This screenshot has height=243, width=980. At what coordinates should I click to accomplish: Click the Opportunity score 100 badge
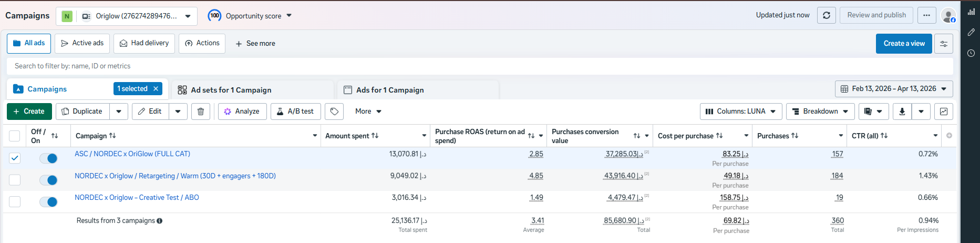pos(214,16)
